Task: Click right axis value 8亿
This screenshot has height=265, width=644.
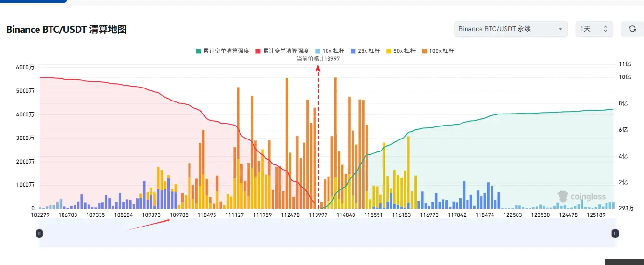Action: [623, 103]
